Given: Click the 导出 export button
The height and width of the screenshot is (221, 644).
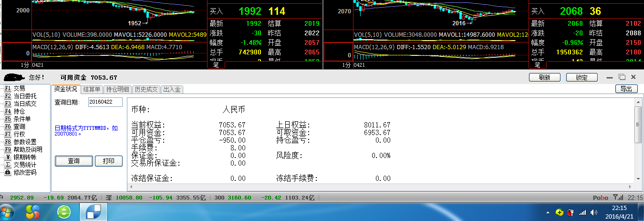Looking at the screenshot, I should coord(626,89).
